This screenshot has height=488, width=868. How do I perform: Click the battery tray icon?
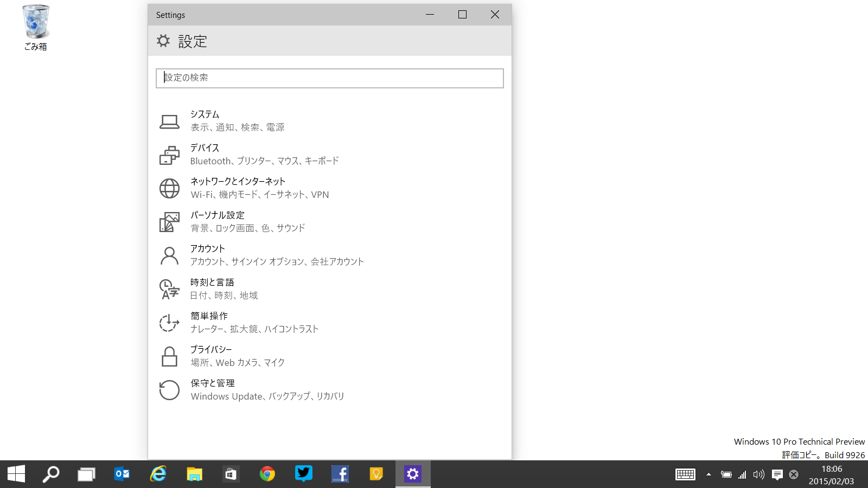[726, 474]
